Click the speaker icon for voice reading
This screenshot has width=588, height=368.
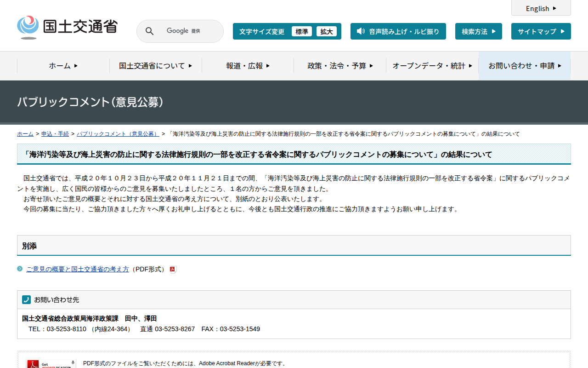click(361, 31)
